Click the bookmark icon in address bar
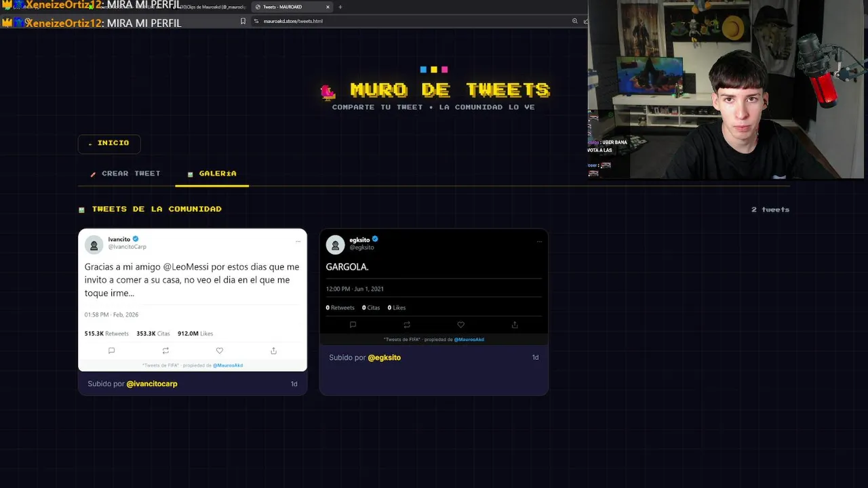868x488 pixels. [x=243, y=21]
